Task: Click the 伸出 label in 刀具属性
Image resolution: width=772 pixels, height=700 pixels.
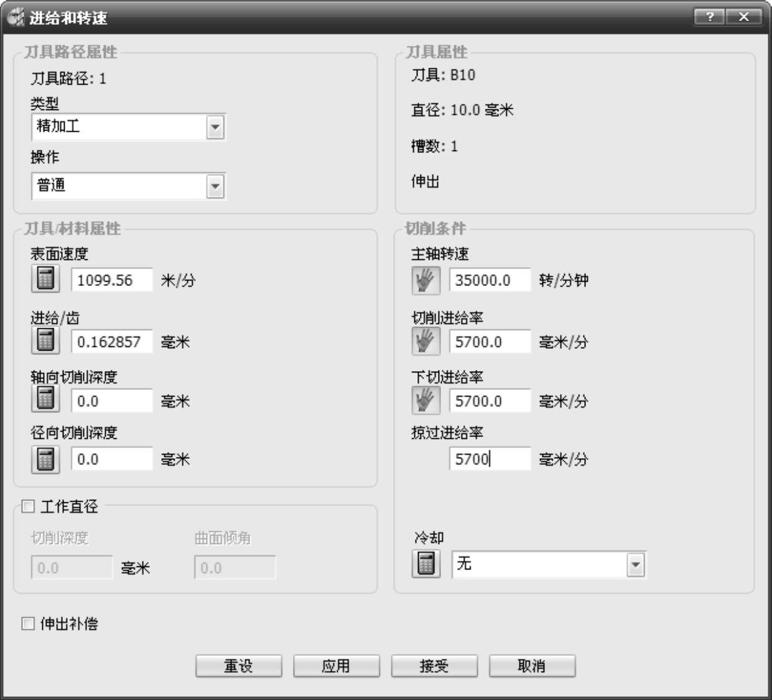Action: [x=426, y=182]
